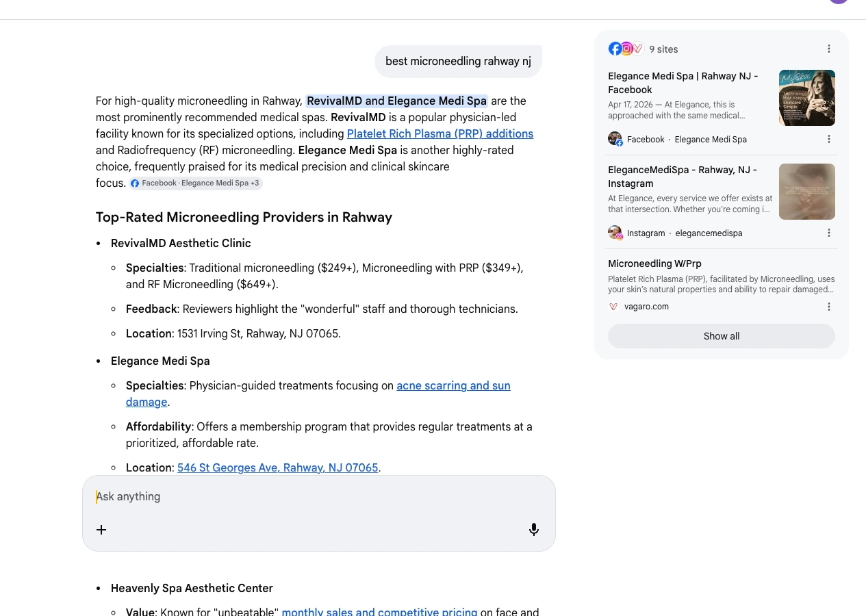This screenshot has height=616, width=866.
Task: Open EleganceMediSpa - Rahway, NJ - Instagram result
Action: point(683,177)
